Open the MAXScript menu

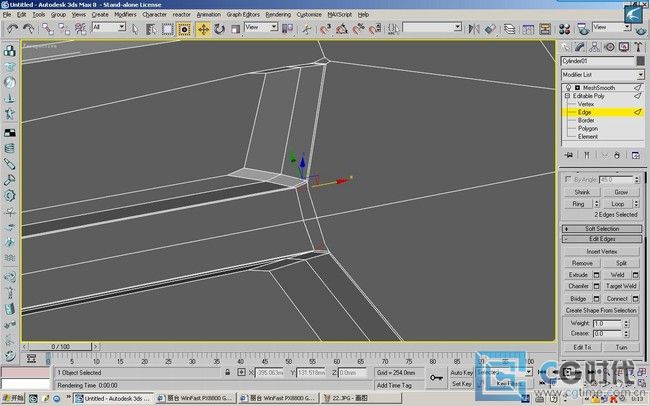[340, 15]
